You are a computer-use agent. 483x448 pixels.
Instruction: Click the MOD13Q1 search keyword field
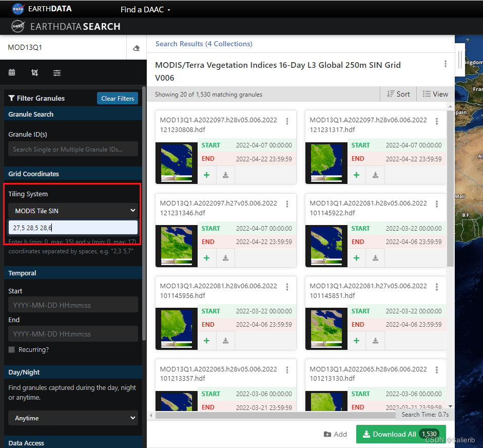[63, 47]
